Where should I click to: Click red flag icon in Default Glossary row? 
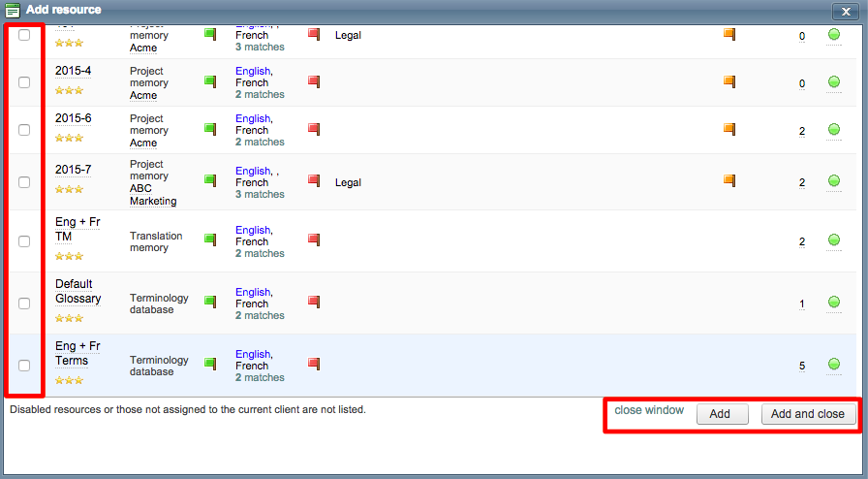(x=313, y=302)
